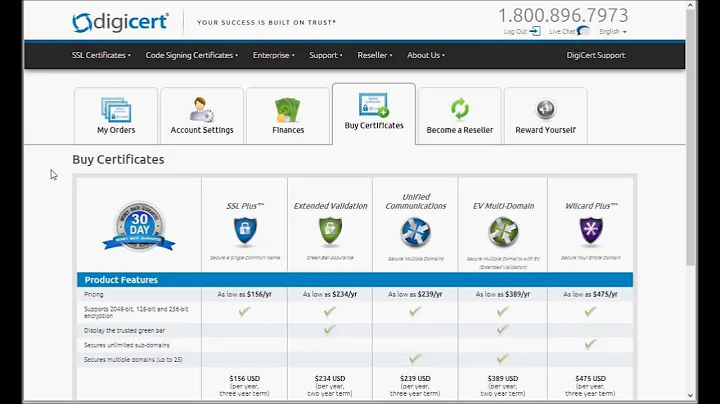
Task: Click the Buy Certificates page heading
Action: point(118,159)
